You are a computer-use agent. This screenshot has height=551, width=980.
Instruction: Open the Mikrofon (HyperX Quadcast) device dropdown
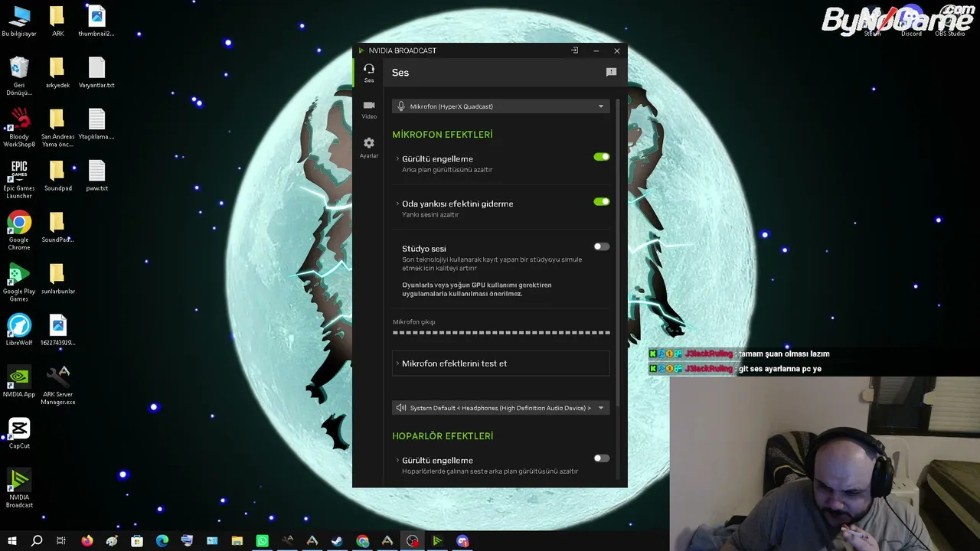point(501,106)
